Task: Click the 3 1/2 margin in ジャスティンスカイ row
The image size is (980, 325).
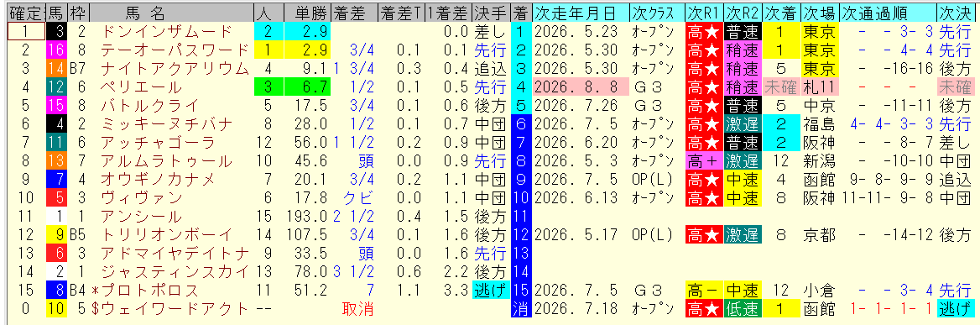Action: point(354,272)
